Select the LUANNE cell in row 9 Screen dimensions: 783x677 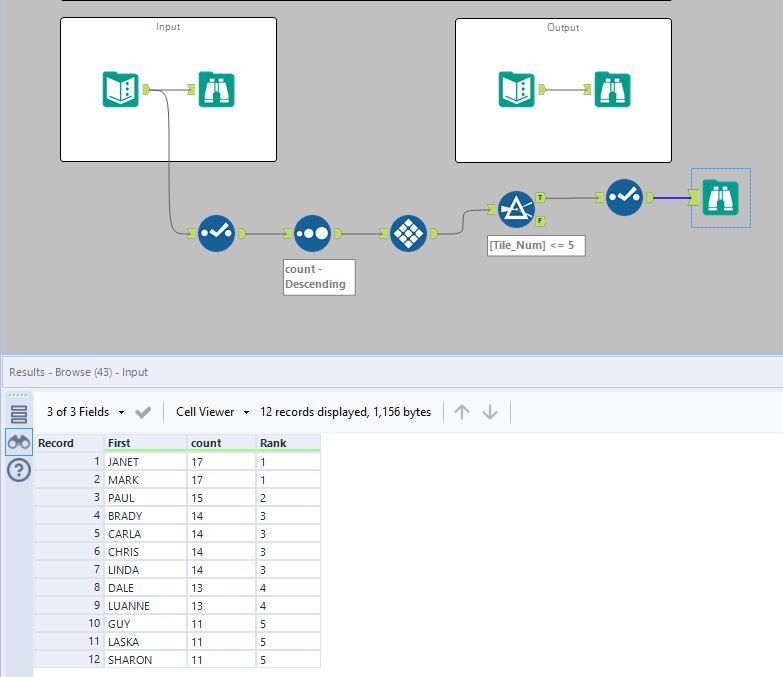point(145,606)
